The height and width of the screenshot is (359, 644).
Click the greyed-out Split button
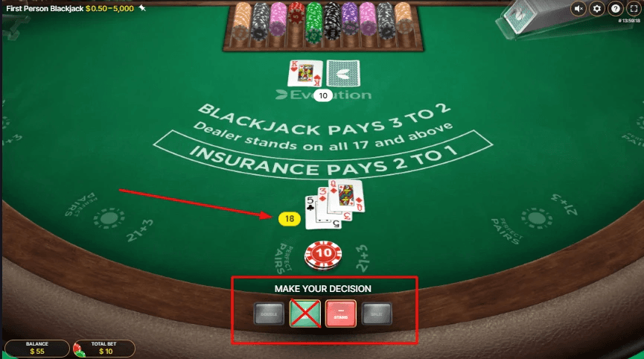click(x=377, y=314)
